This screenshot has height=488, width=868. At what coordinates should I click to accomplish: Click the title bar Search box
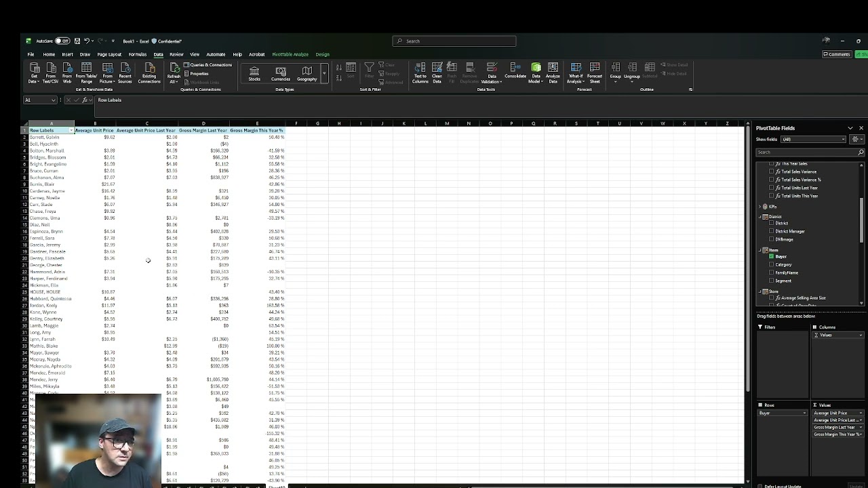(454, 41)
